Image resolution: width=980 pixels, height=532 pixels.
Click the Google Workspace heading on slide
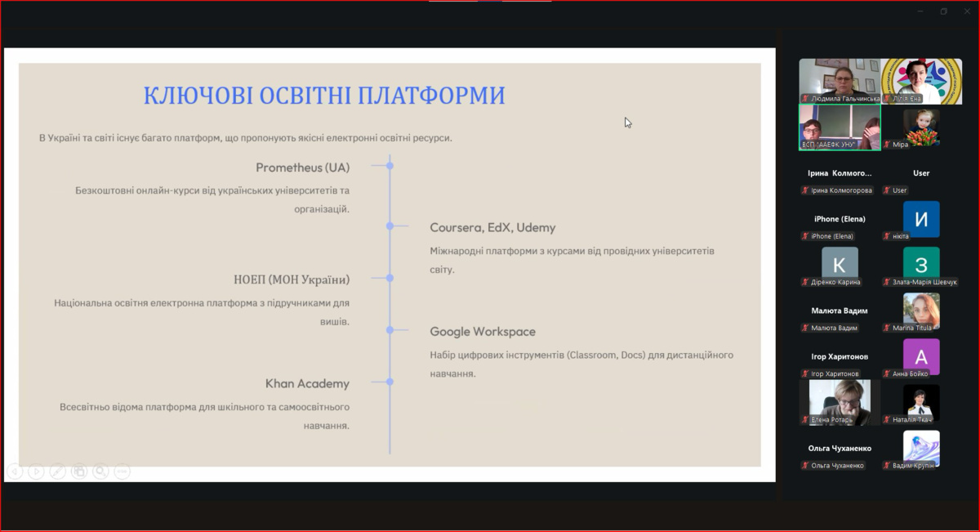pyautogui.click(x=483, y=332)
